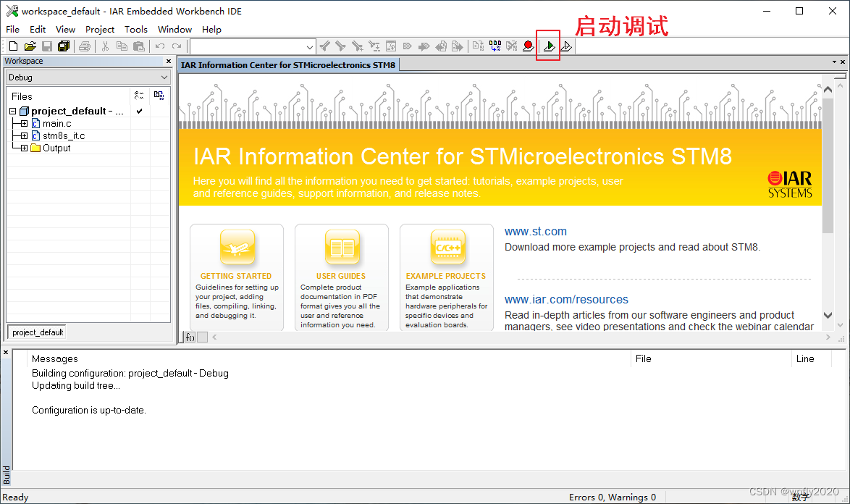Open the www.st.com link
850x504 pixels.
tap(536, 230)
